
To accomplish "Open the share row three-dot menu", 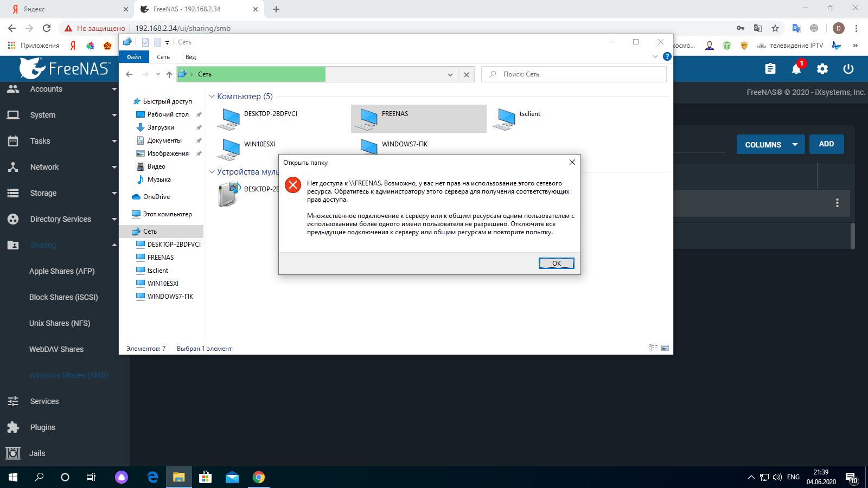I will point(837,203).
